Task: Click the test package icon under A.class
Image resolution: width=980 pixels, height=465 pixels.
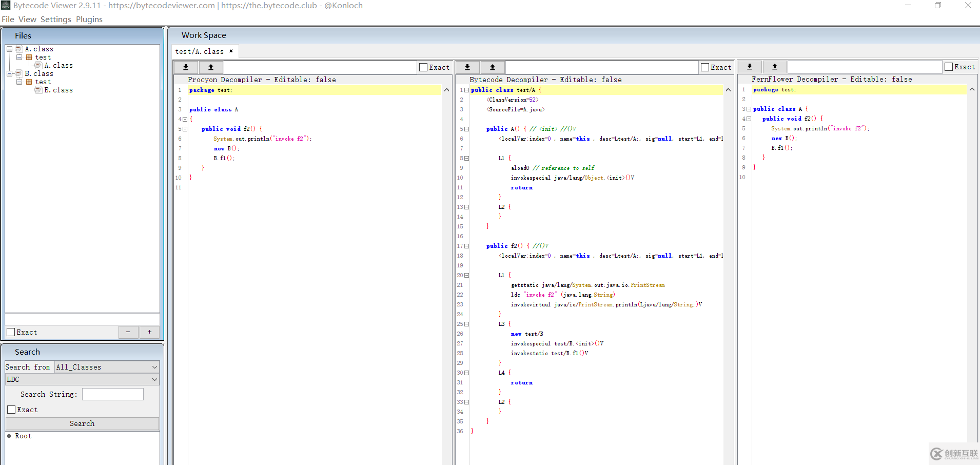Action: tap(29, 57)
